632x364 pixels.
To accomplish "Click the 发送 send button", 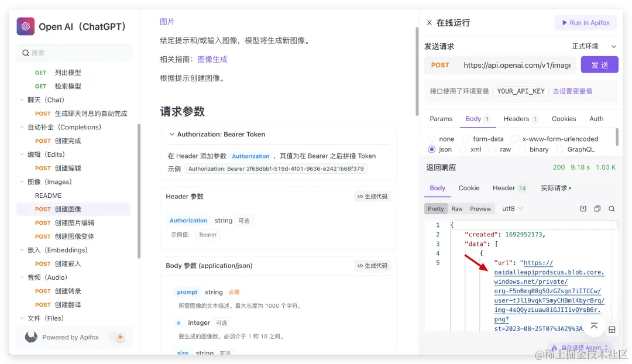I will 599,65.
